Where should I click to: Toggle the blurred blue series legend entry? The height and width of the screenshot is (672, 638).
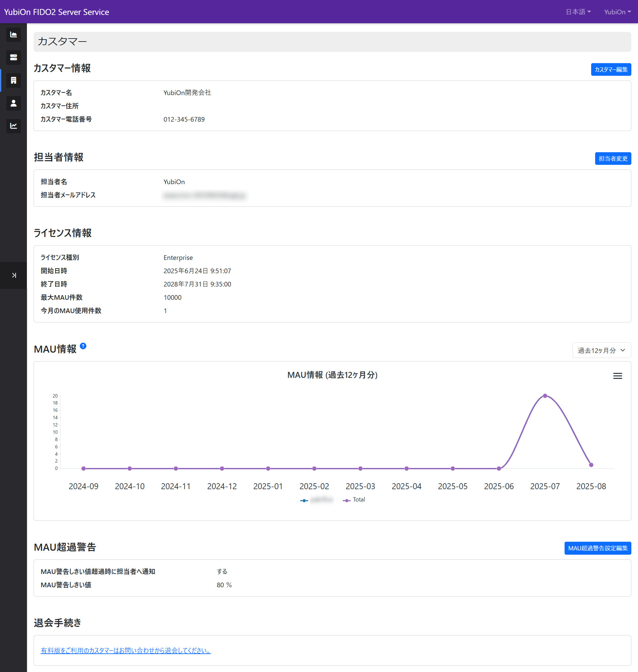pyautogui.click(x=317, y=500)
